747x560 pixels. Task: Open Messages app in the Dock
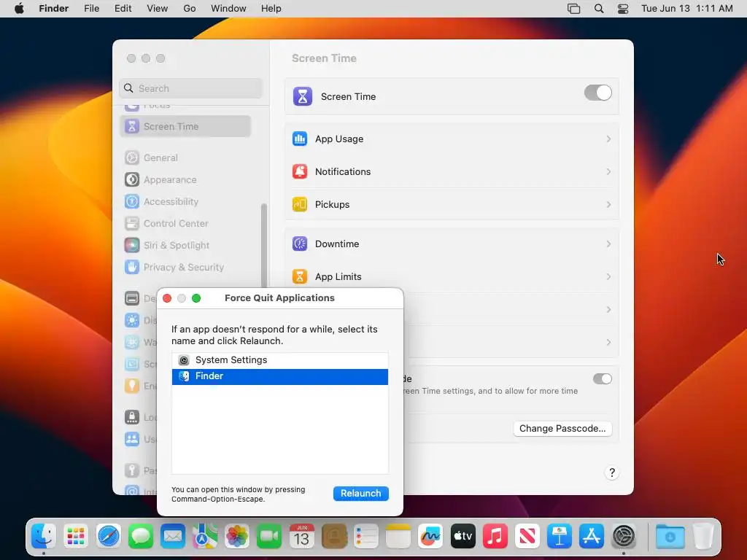(141, 537)
